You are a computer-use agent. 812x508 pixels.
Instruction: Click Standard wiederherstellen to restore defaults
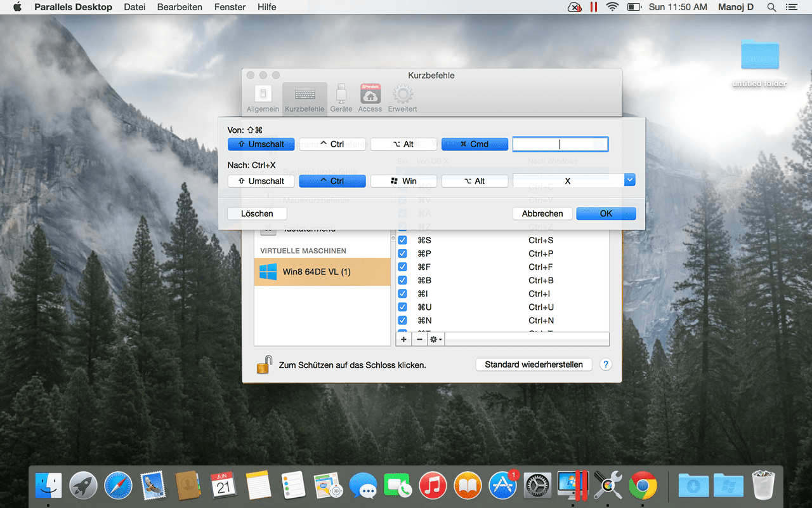(x=534, y=364)
